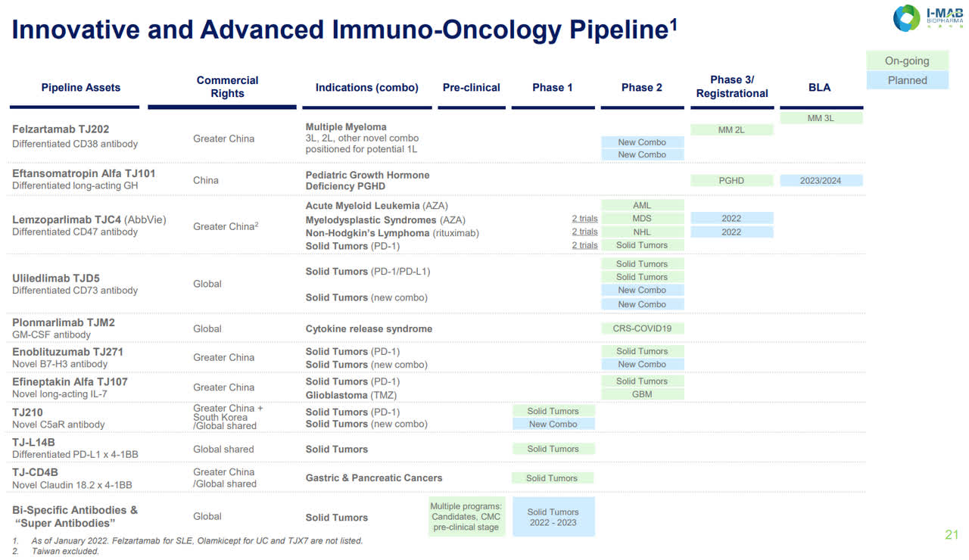Image resolution: width=969 pixels, height=560 pixels.
Task: Click the MM 3L box
Action: pyautogui.click(x=821, y=118)
